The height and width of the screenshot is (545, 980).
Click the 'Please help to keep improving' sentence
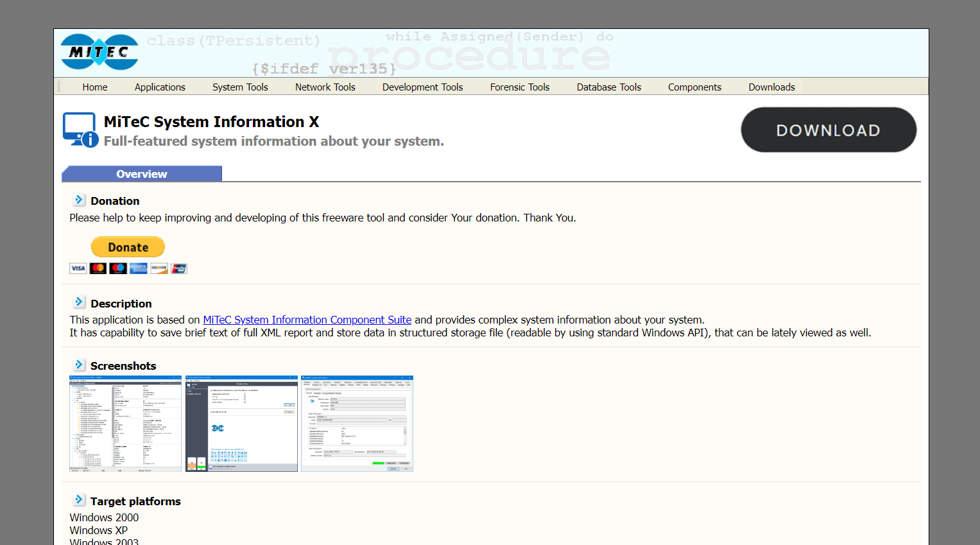pos(323,218)
